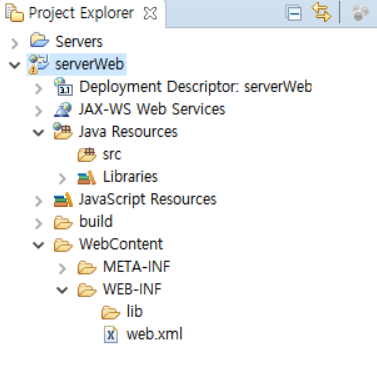Expand JavaScript Resources node
Image resolution: width=377 pixels, height=387 pixels.
click(x=39, y=201)
